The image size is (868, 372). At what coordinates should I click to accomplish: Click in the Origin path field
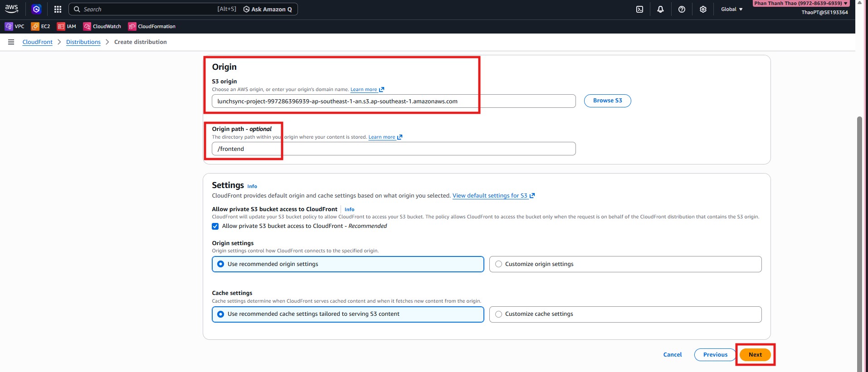coord(393,149)
